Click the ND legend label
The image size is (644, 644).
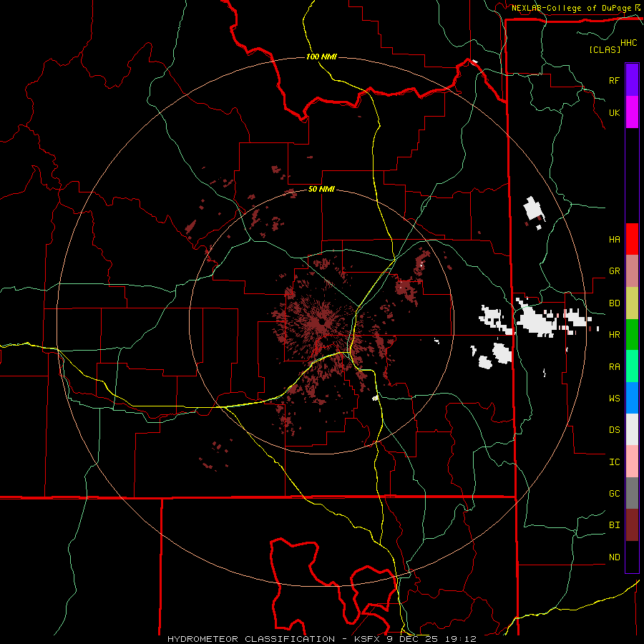pyautogui.click(x=614, y=557)
